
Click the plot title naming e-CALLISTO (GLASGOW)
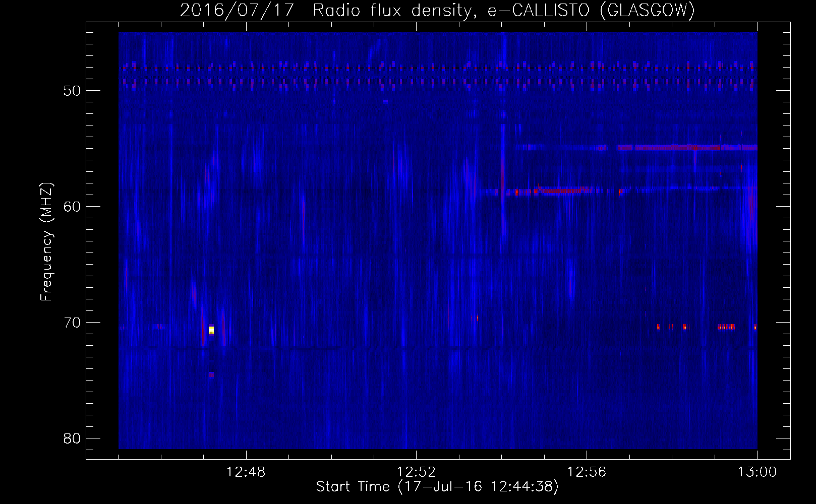[437, 10]
